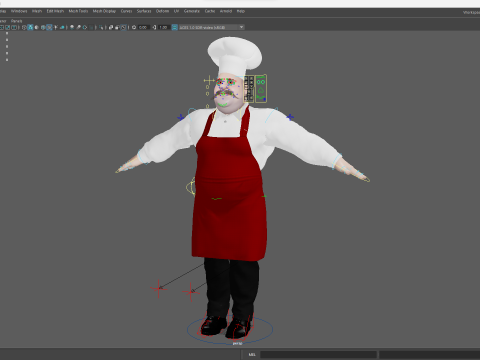Click the exposure reset icon

click(x=134, y=27)
